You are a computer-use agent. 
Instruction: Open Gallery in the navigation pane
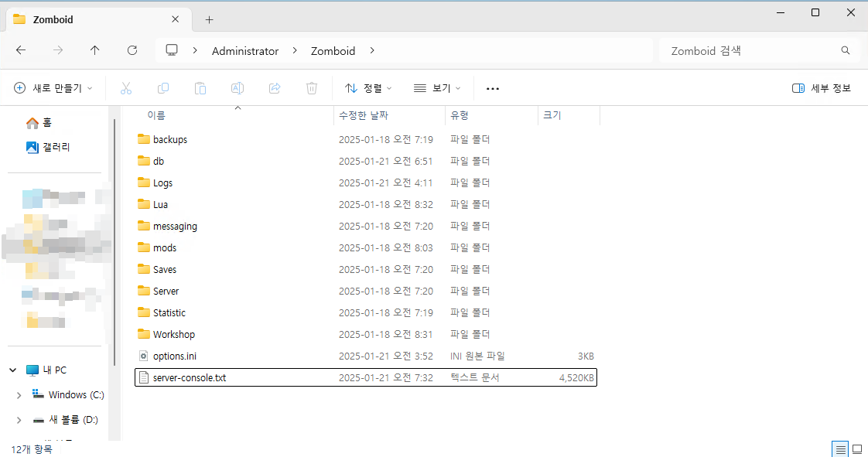point(48,147)
